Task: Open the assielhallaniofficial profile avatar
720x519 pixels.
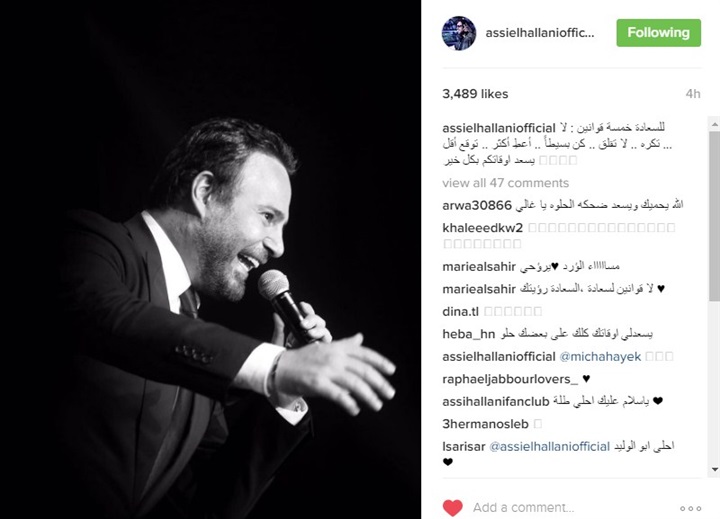Action: coord(459,33)
